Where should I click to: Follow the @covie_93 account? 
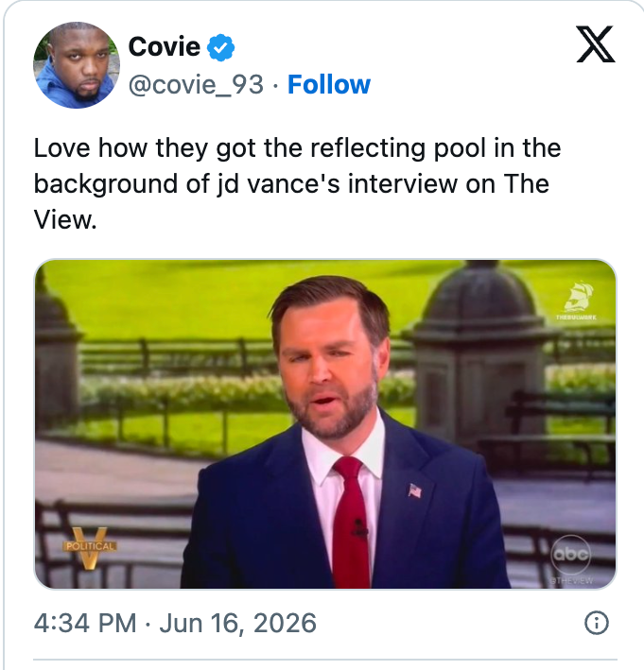pos(329,84)
